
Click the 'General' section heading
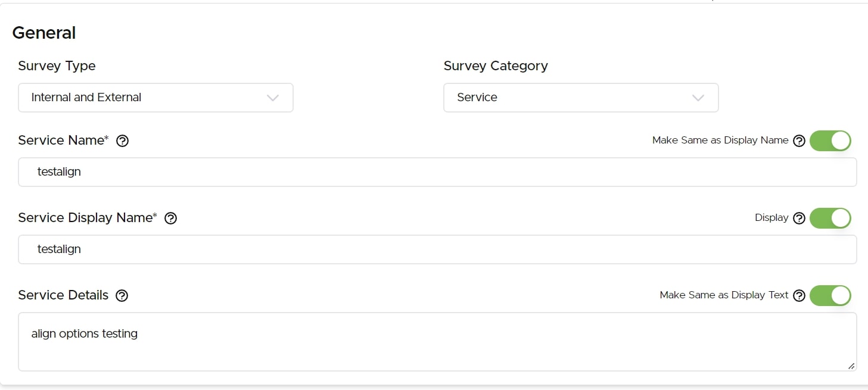[x=44, y=33]
